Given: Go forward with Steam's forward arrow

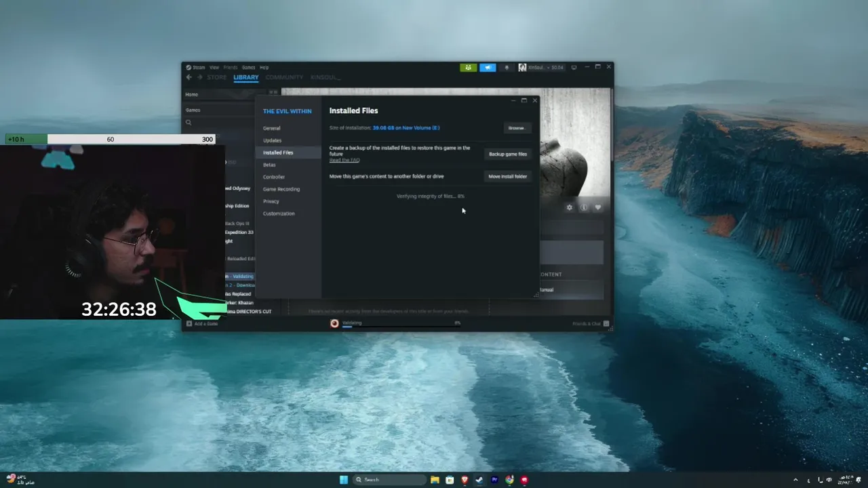Looking at the screenshot, I should [x=199, y=77].
